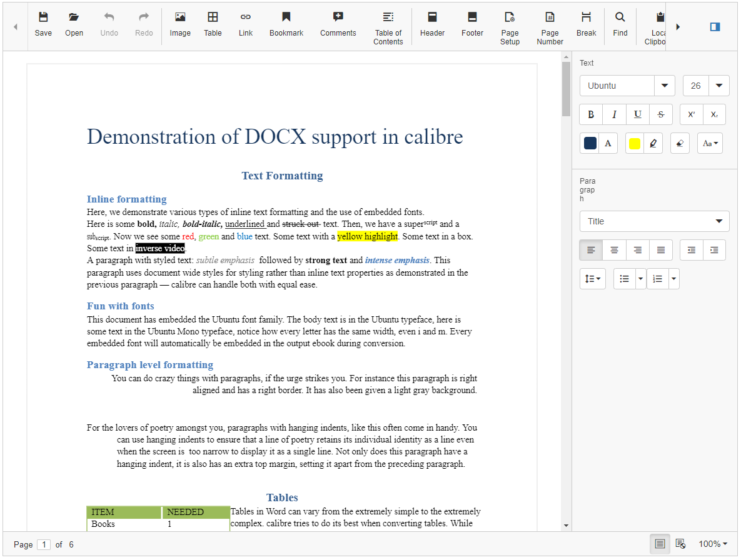Image resolution: width=741 pixels, height=560 pixels.
Task: Open the change case Aa dropdown
Action: tap(710, 144)
